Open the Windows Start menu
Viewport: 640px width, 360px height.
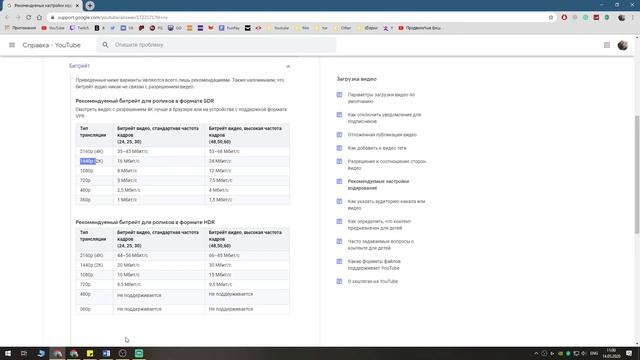pyautogui.click(x=7, y=353)
